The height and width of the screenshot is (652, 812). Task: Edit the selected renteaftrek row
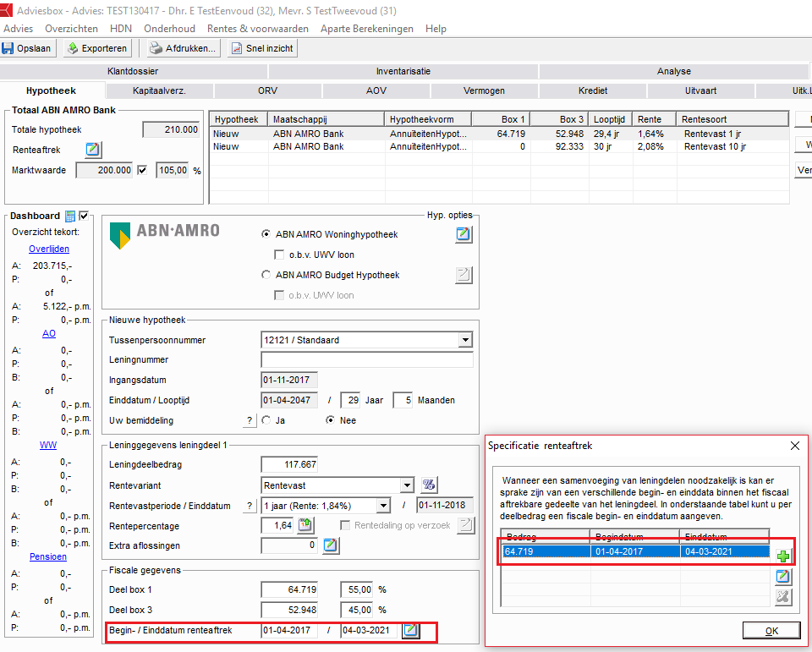coord(783,577)
